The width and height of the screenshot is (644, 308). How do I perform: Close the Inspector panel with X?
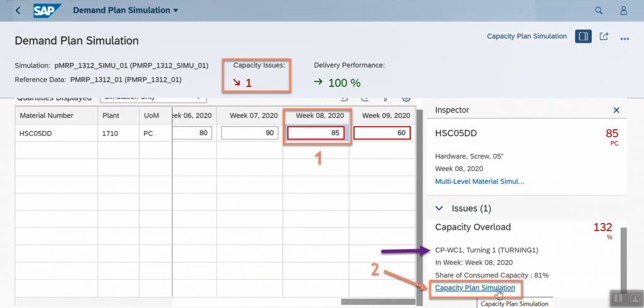[x=616, y=110]
